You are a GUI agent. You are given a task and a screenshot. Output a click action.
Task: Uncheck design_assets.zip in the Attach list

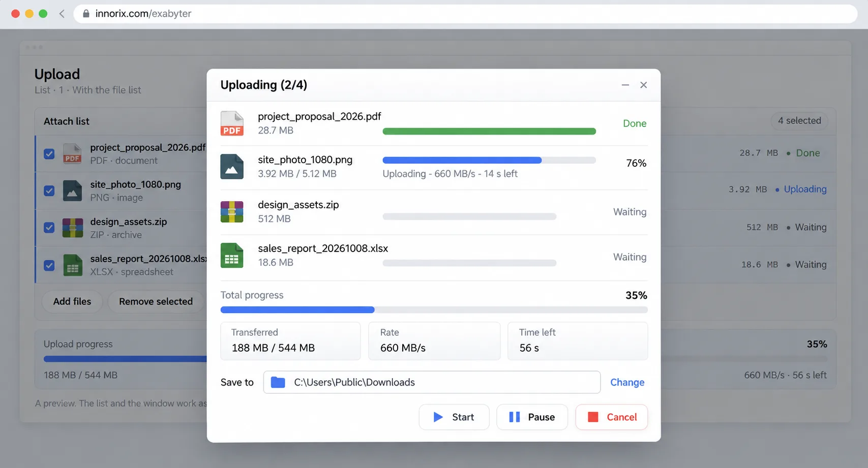click(49, 228)
